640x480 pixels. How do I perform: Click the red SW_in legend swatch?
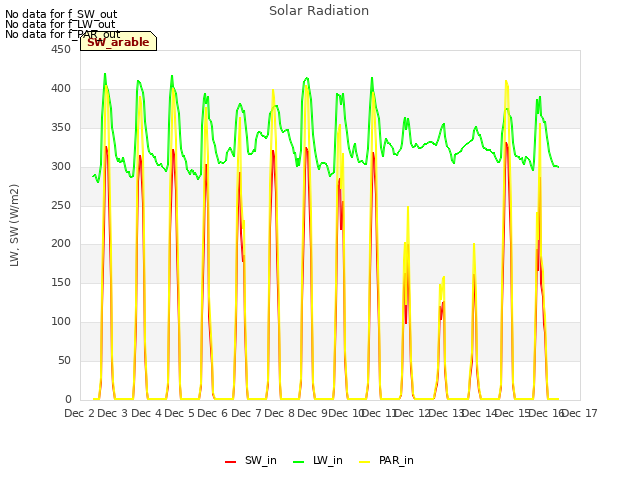point(230,462)
